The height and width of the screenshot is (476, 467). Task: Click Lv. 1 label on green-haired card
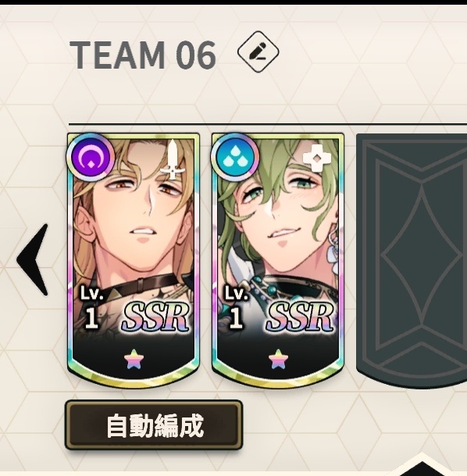pyautogui.click(x=237, y=307)
